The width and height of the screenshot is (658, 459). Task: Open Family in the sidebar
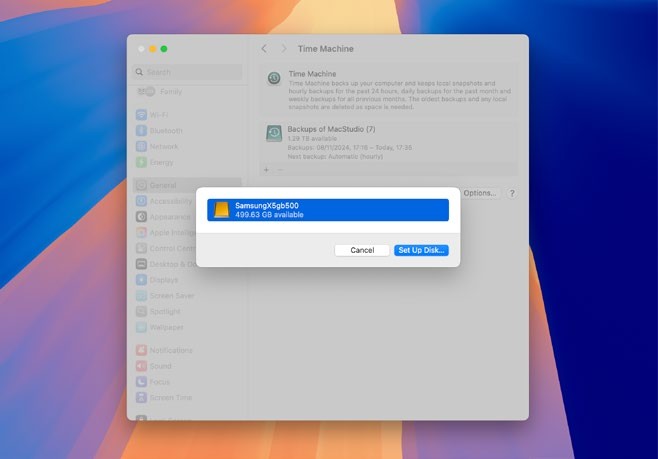159,91
